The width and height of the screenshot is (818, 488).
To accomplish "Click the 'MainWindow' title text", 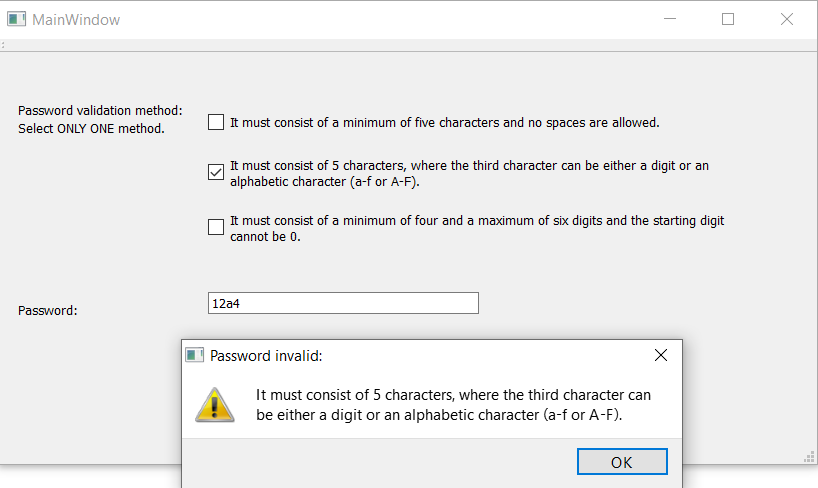I will (x=76, y=20).
